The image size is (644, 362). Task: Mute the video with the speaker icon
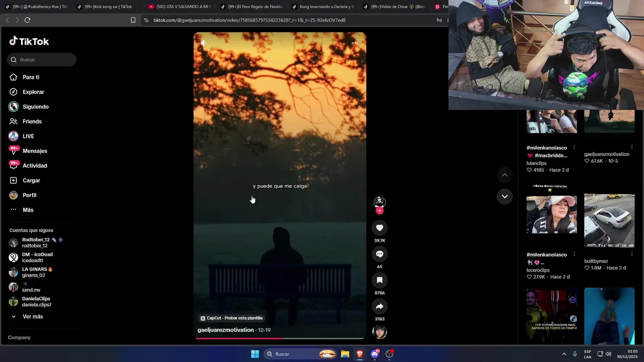(203, 43)
